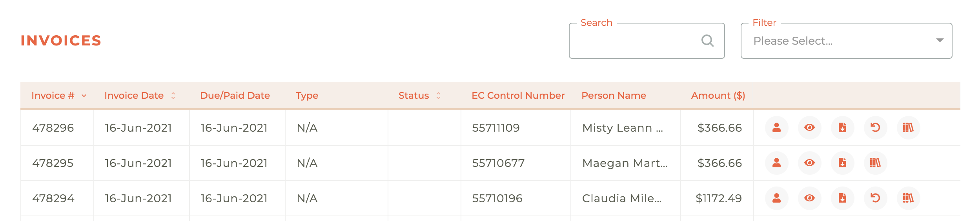Click the magnifier icon in Search box
Screen dimensions: 980x221
[707, 41]
